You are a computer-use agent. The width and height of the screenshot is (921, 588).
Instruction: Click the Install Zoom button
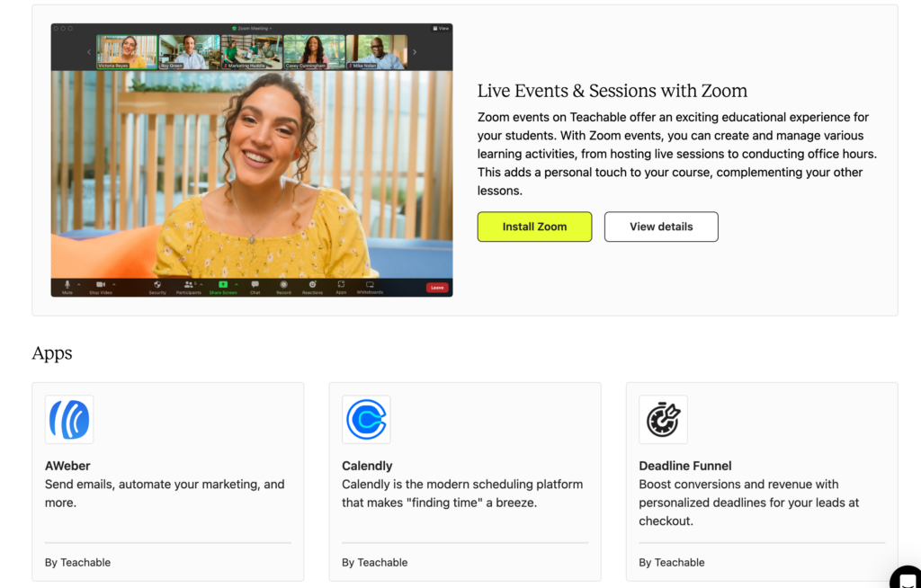[x=534, y=227]
